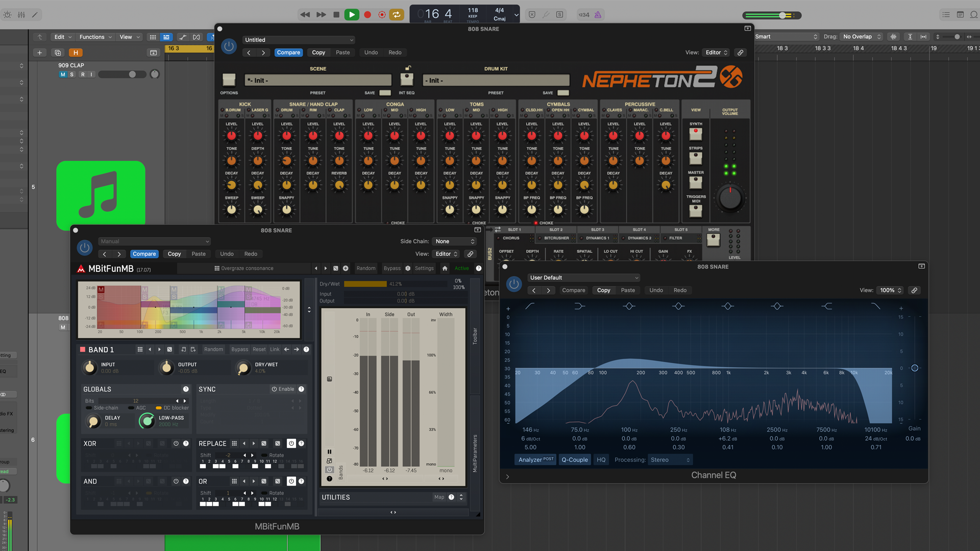Toggle the Flex show/hide button
The height and width of the screenshot is (551, 980).
click(197, 37)
